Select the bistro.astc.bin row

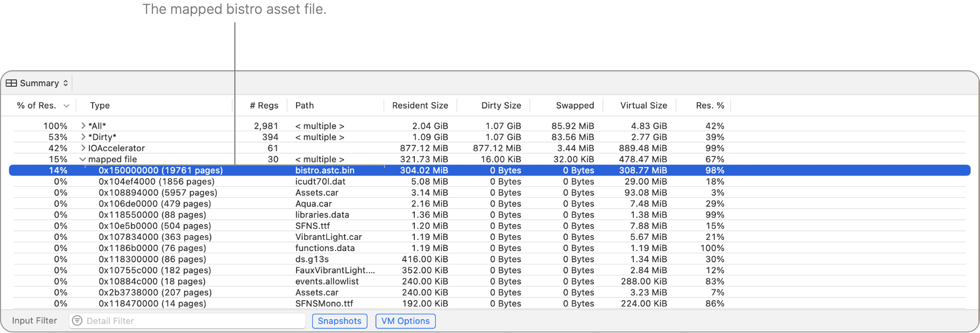[324, 171]
